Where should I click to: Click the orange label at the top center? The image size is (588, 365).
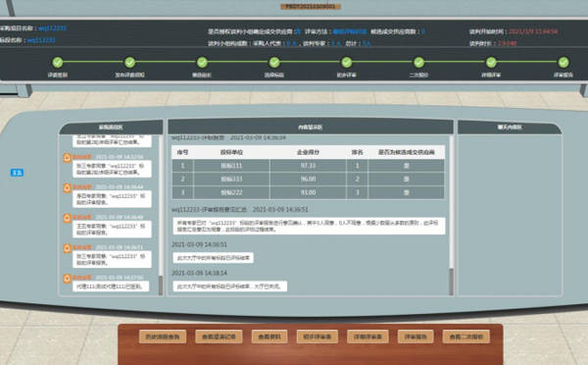(311, 7)
